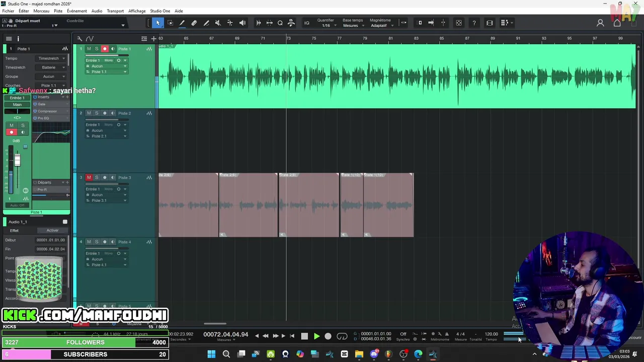Screen dimensions: 644x362
Task: Click the channel volume fader handle
Action: tap(17, 160)
